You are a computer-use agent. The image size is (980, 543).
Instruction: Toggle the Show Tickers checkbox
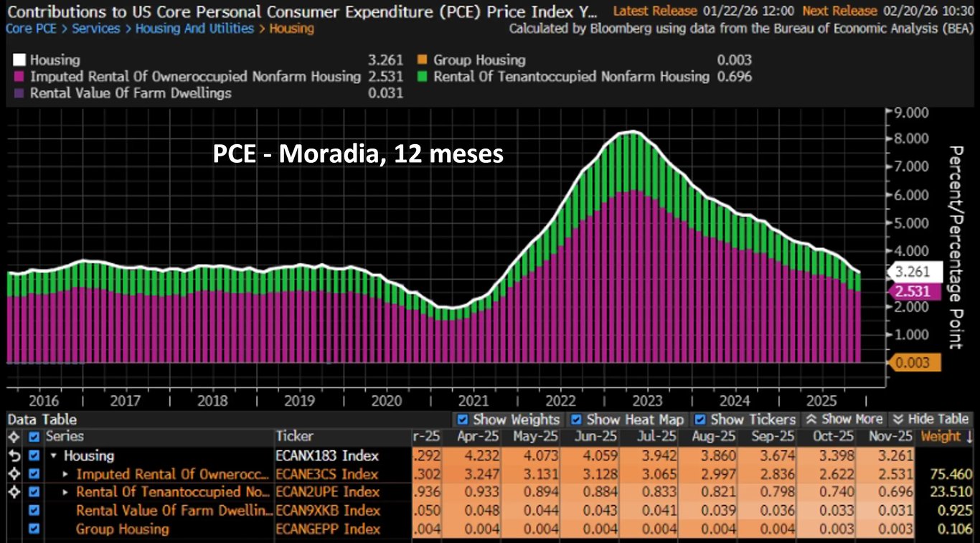click(x=700, y=419)
